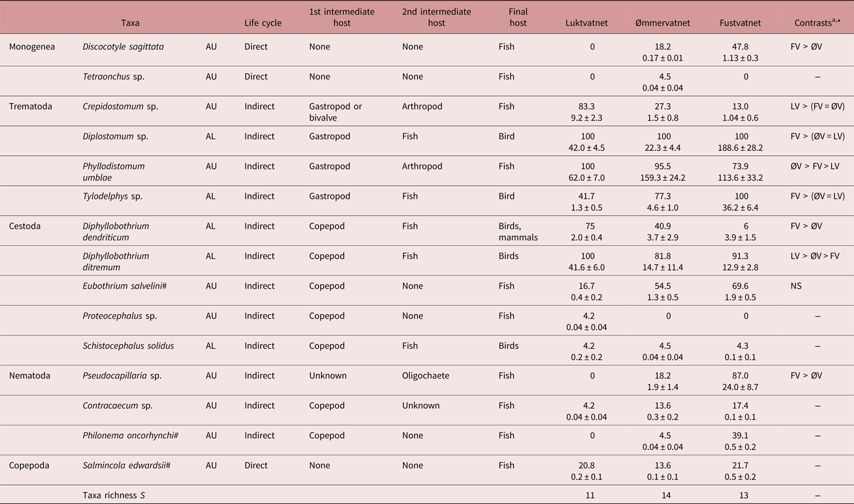Click the Nematoda group label
Screen dimensions: 854x504
point(30,375)
